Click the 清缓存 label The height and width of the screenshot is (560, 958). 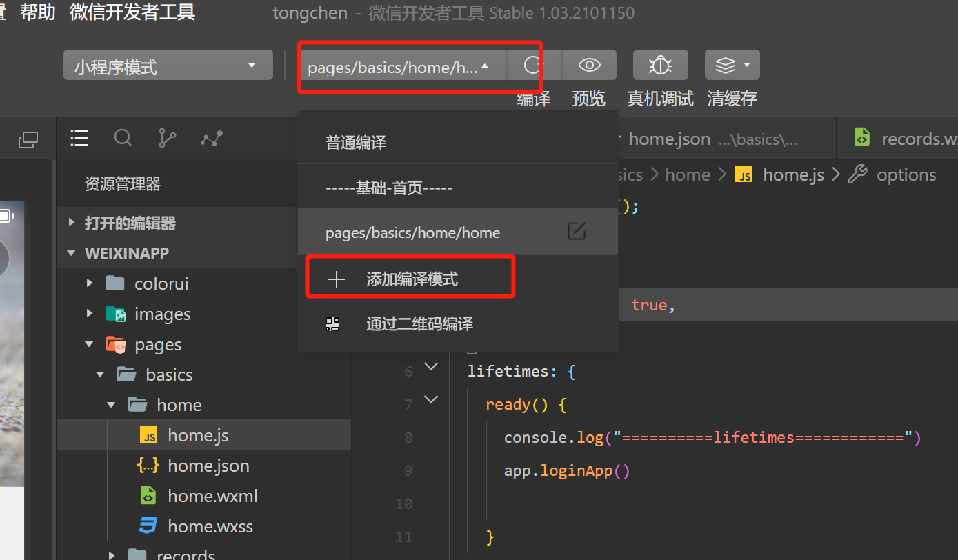click(x=732, y=99)
